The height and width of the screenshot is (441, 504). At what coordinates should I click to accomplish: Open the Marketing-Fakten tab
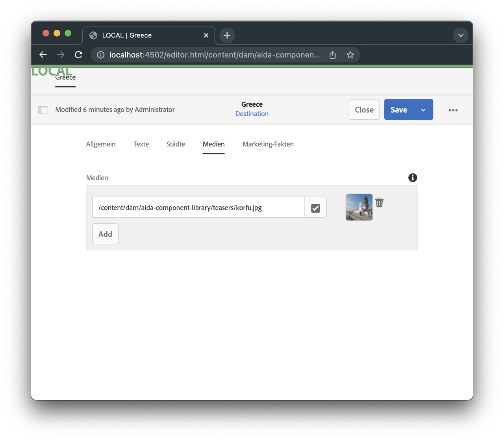click(x=268, y=144)
